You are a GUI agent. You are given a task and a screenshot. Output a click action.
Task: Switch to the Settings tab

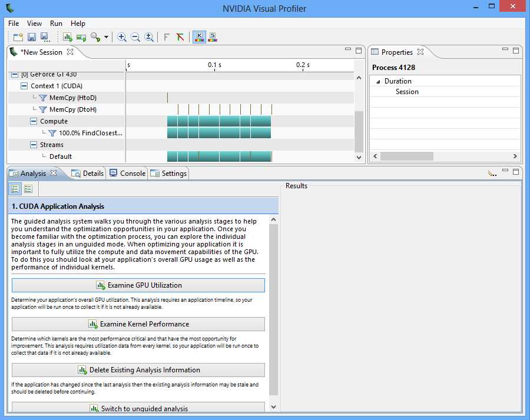point(168,173)
